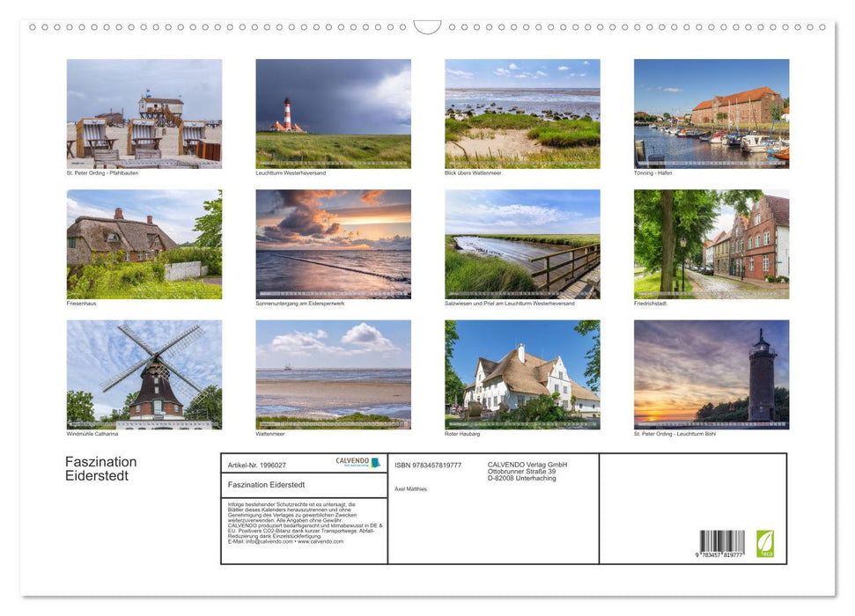Select the Sonnenuntergang am Eidersperrwerk sunset image
Viewport: 855px width, 616px height.
pyautogui.click(x=333, y=244)
